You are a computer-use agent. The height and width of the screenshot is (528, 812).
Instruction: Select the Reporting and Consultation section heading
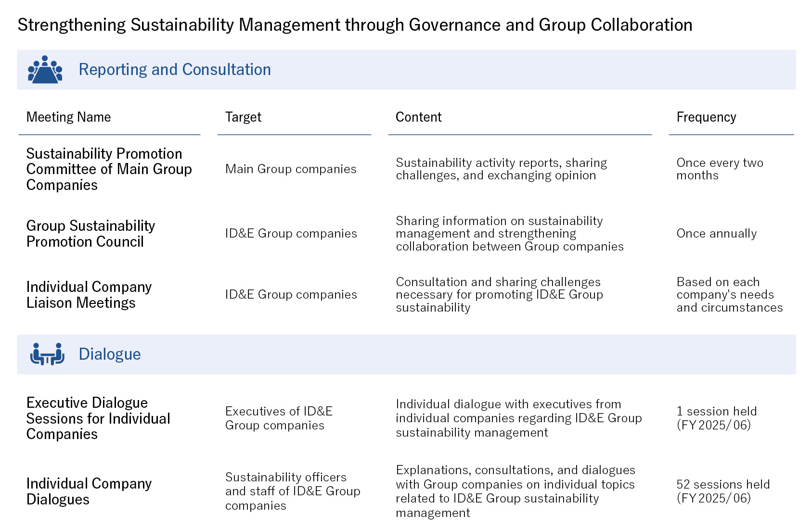(174, 70)
